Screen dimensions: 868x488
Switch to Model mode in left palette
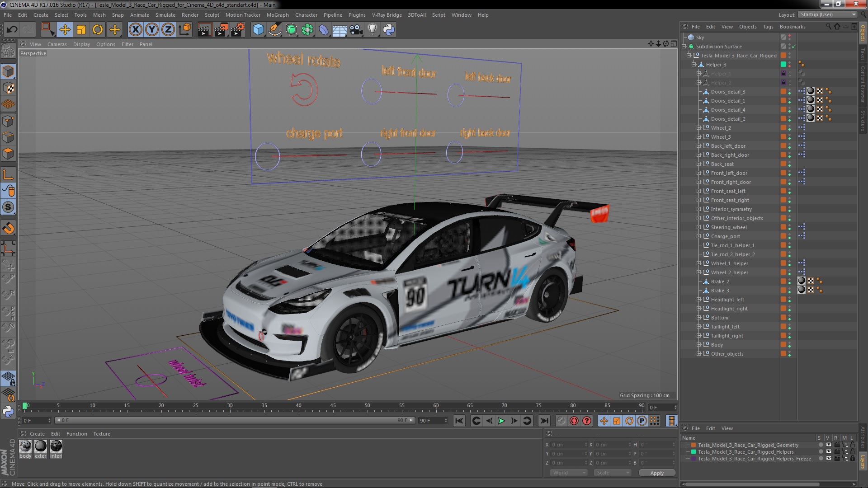(x=8, y=71)
